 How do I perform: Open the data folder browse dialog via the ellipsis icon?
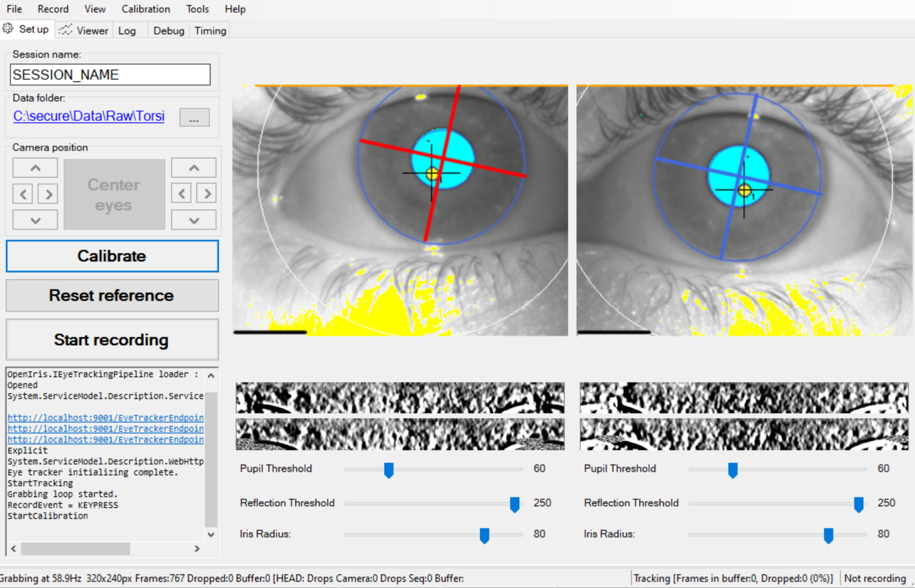click(194, 118)
